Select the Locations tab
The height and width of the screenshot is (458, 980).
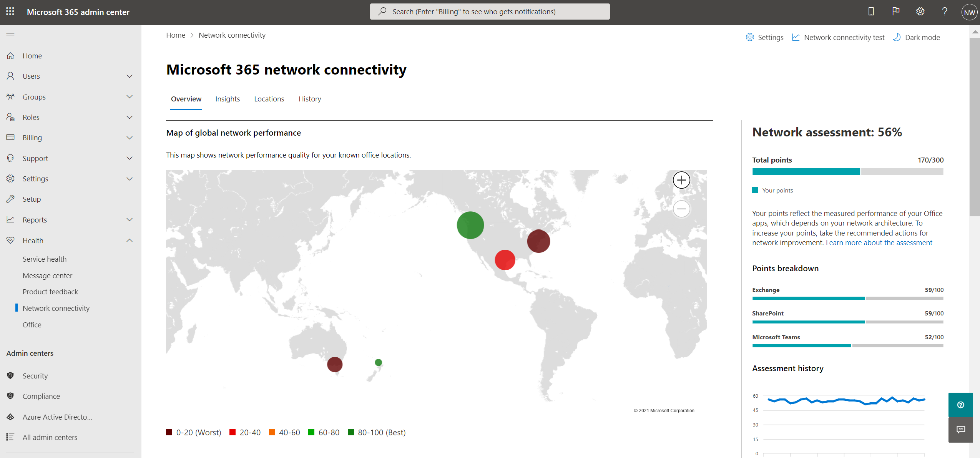pyautogui.click(x=269, y=98)
